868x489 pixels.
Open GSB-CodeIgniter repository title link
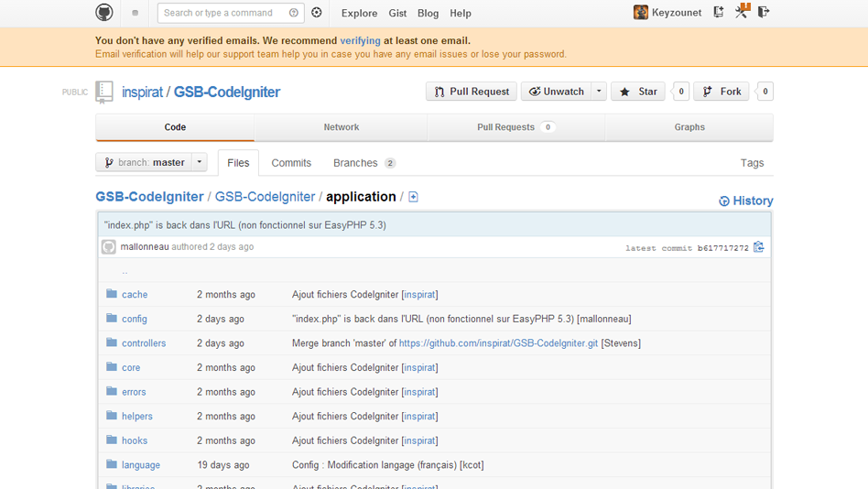coord(227,92)
